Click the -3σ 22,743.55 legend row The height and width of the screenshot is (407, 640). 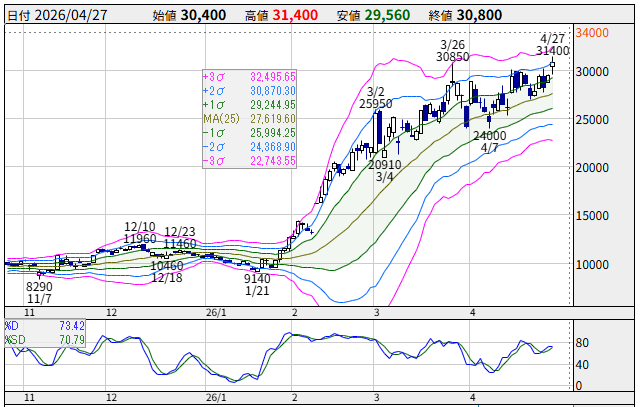pos(249,160)
